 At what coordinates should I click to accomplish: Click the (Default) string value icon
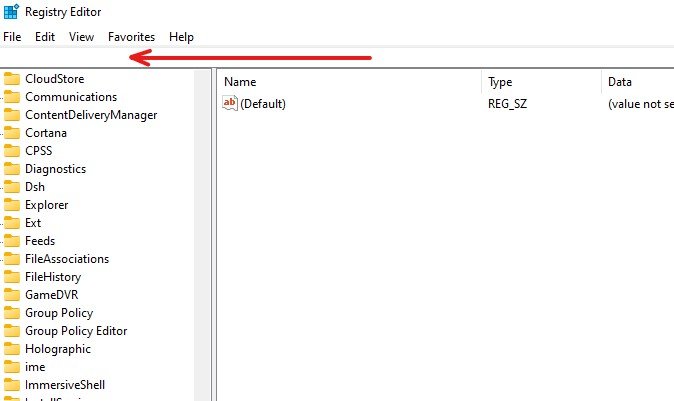tap(230, 103)
